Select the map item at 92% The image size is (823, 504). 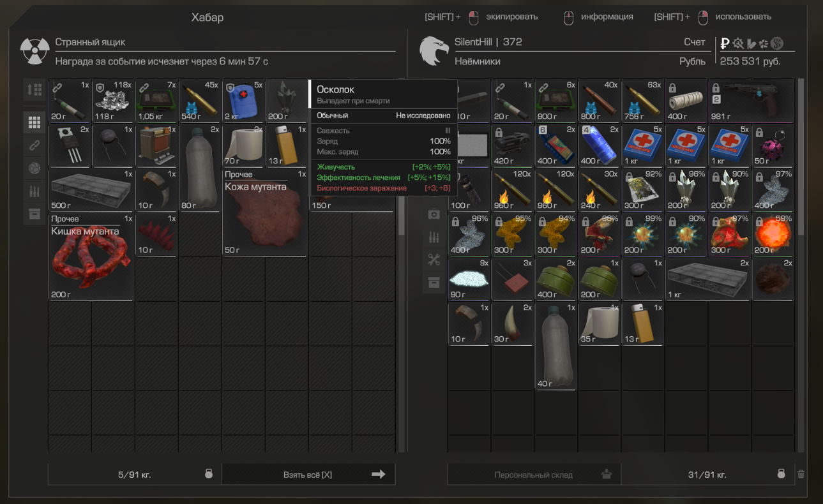coord(642,190)
